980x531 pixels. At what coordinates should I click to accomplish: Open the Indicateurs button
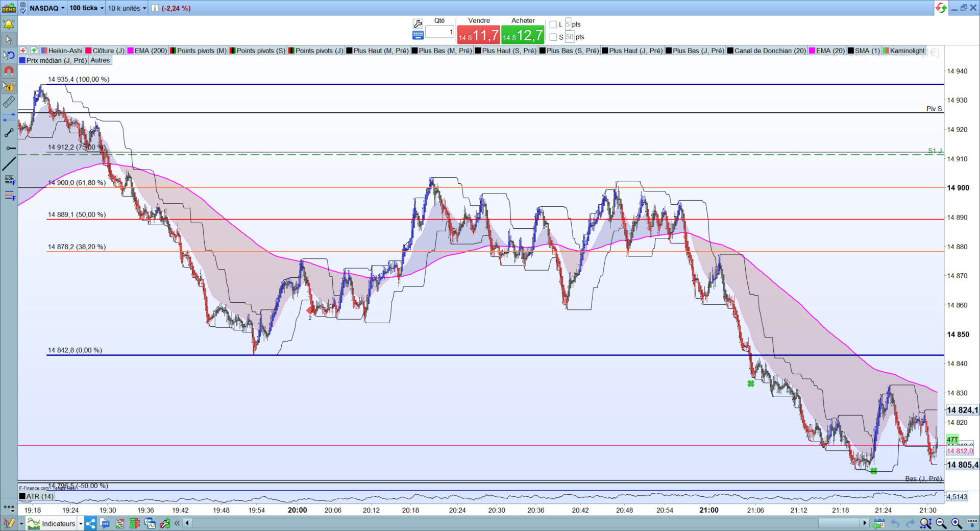pos(52,523)
